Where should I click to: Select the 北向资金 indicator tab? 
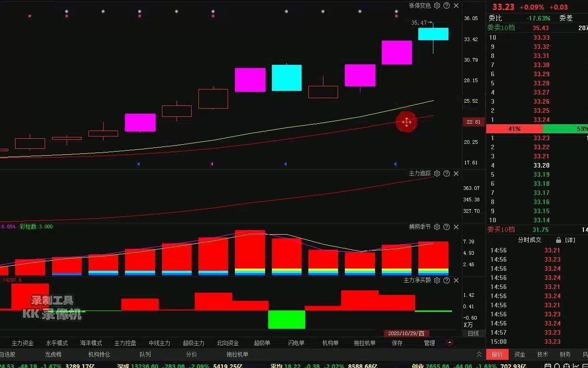[228, 343]
